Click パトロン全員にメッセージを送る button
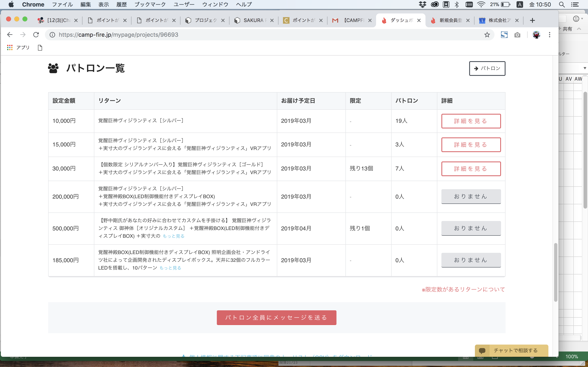This screenshot has width=588, height=367. pos(276,317)
